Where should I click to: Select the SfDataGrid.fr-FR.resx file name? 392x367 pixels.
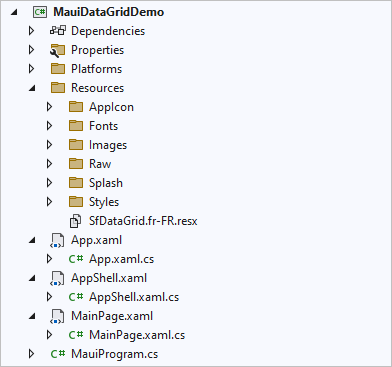click(x=143, y=221)
